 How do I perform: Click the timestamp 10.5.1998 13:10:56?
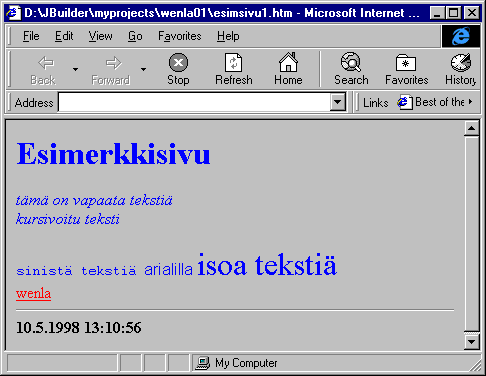pos(79,328)
